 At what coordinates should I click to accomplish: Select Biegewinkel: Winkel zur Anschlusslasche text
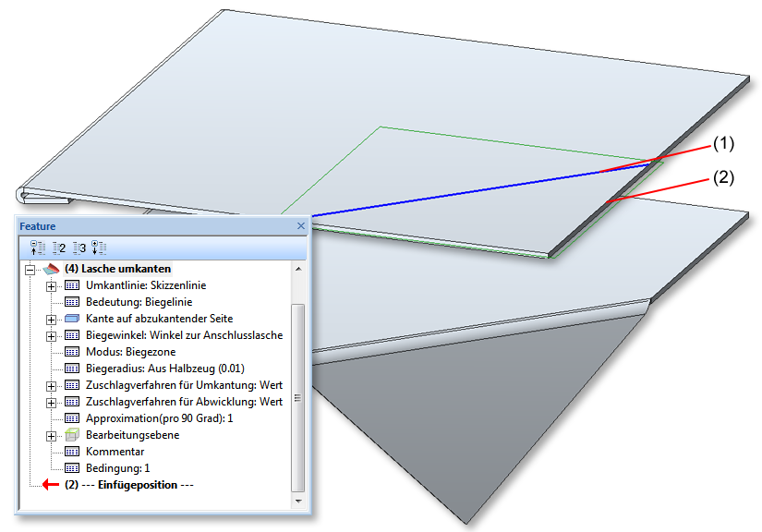pos(184,335)
